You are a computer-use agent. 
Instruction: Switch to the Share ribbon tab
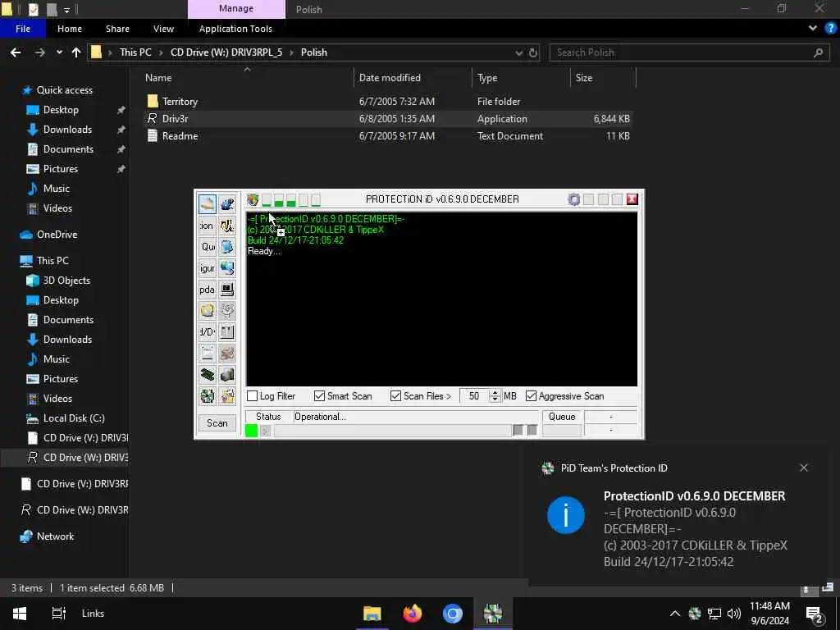[117, 29]
